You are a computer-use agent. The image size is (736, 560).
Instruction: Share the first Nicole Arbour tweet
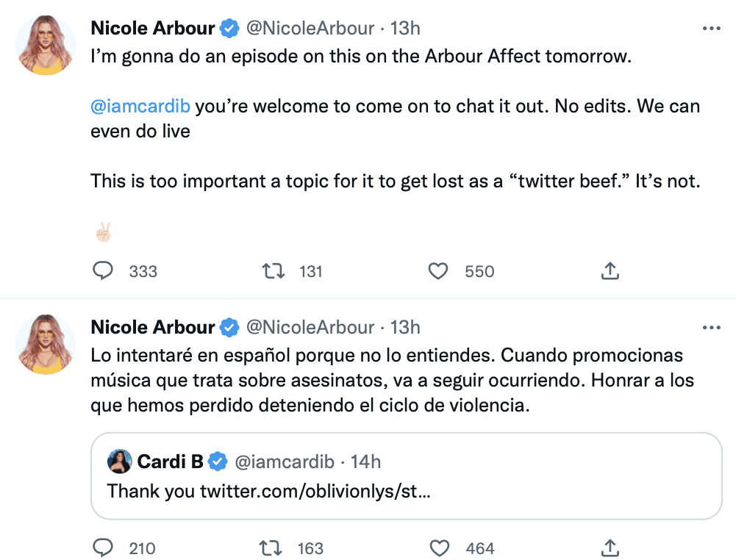610,270
